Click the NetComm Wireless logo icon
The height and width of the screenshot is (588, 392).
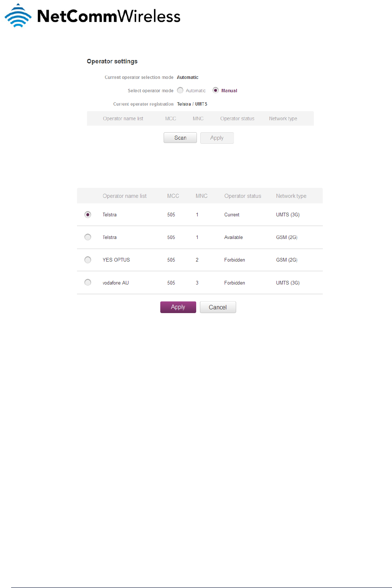pos(18,16)
